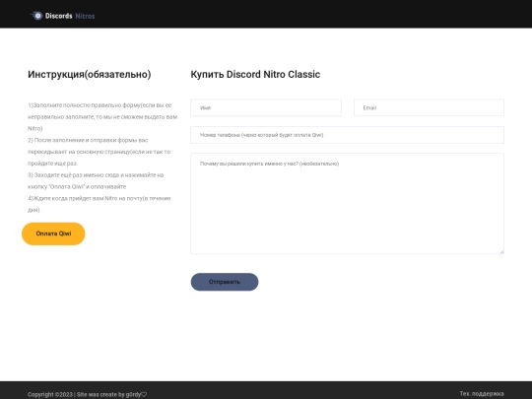Viewport: 532px width, 399px height.
Task: Click the Оплата Qiwi button
Action: coord(53,233)
